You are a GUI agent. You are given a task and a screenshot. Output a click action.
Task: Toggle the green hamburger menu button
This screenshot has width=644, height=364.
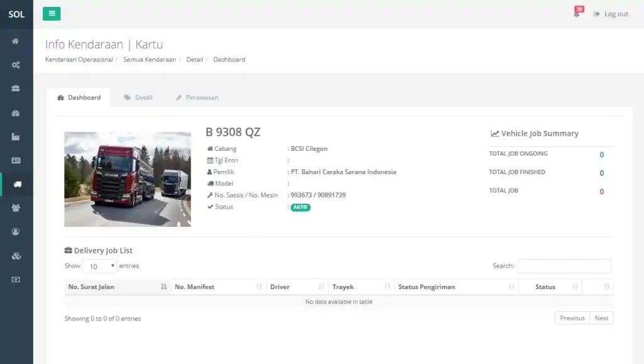click(x=52, y=14)
